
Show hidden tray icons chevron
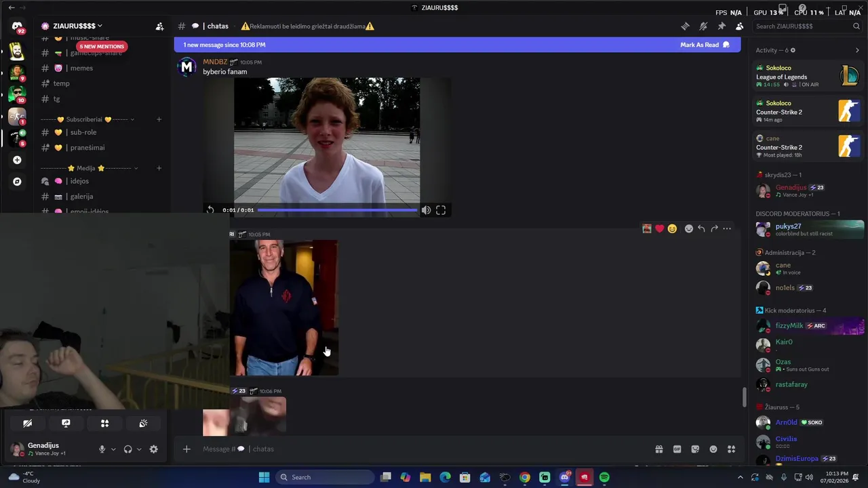tap(740, 477)
